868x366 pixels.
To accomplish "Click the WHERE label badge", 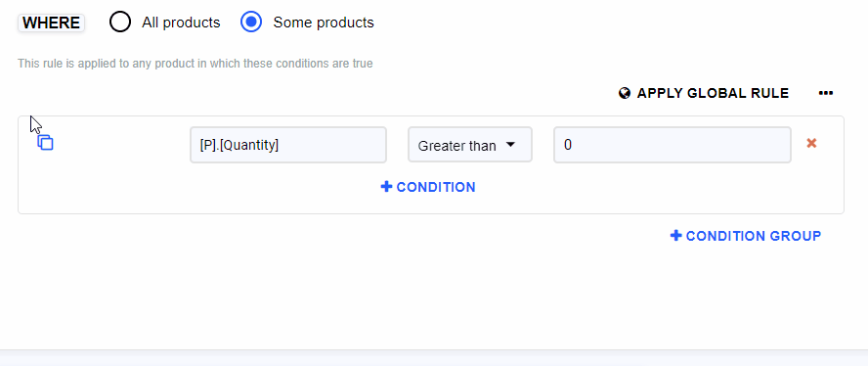I will 51,23.
